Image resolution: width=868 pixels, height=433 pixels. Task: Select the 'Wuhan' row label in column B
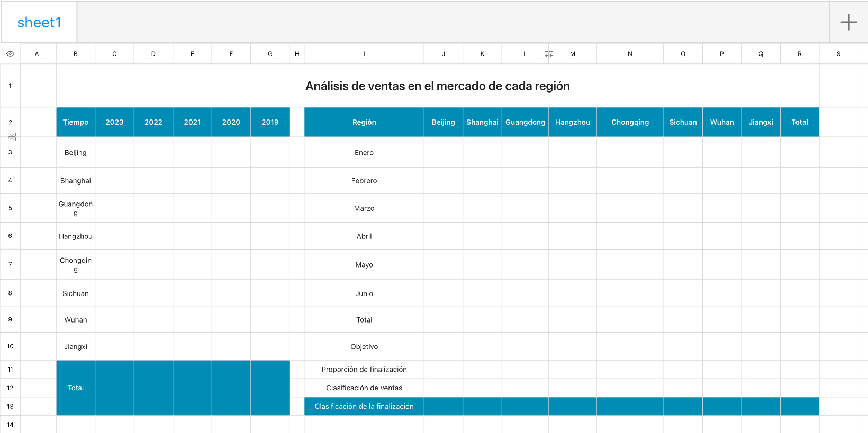pyautogui.click(x=76, y=319)
